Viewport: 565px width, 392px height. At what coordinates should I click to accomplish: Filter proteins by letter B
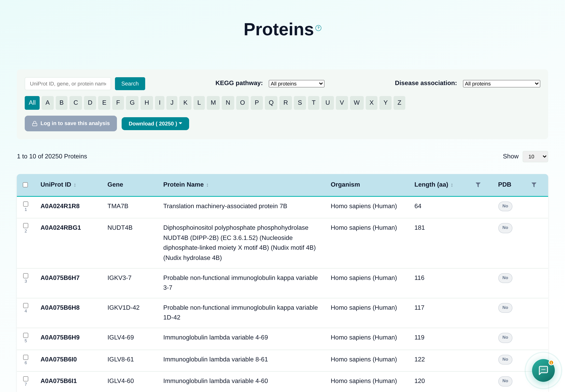(x=61, y=103)
